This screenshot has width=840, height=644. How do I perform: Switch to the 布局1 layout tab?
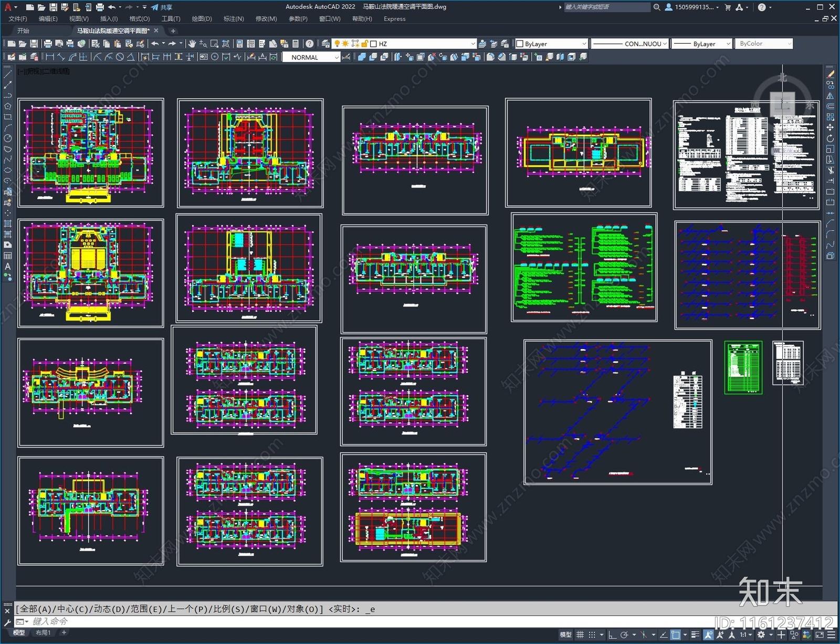[43, 633]
